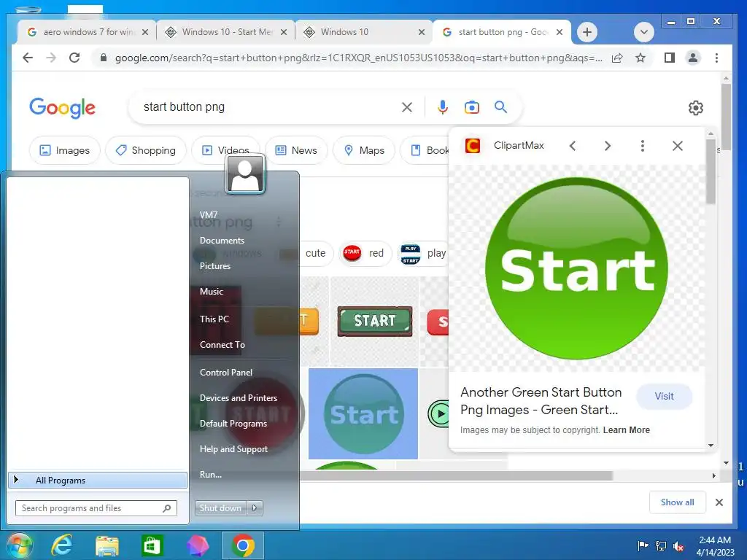Open Chrome three-dot menu
This screenshot has width=747, height=560.
[716, 58]
